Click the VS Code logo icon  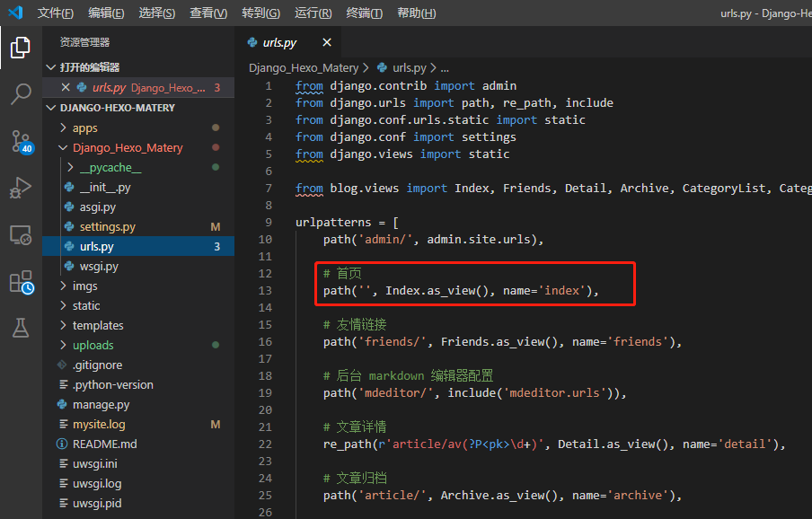(x=15, y=13)
